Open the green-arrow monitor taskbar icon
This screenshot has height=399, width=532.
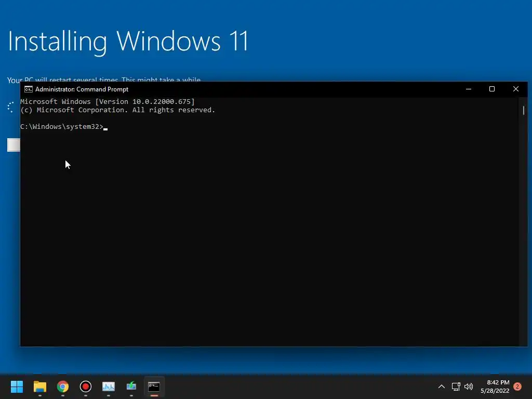pos(131,386)
